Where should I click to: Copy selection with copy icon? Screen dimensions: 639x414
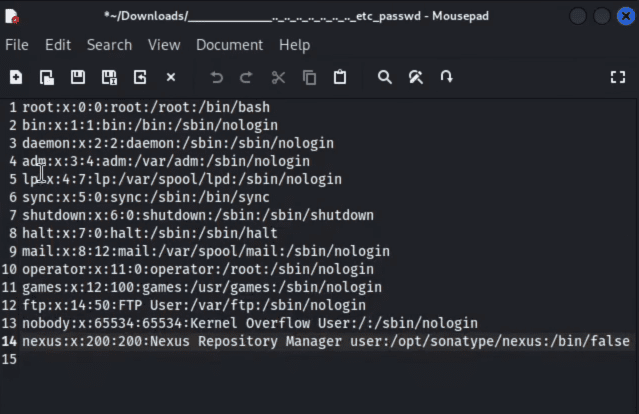[309, 77]
